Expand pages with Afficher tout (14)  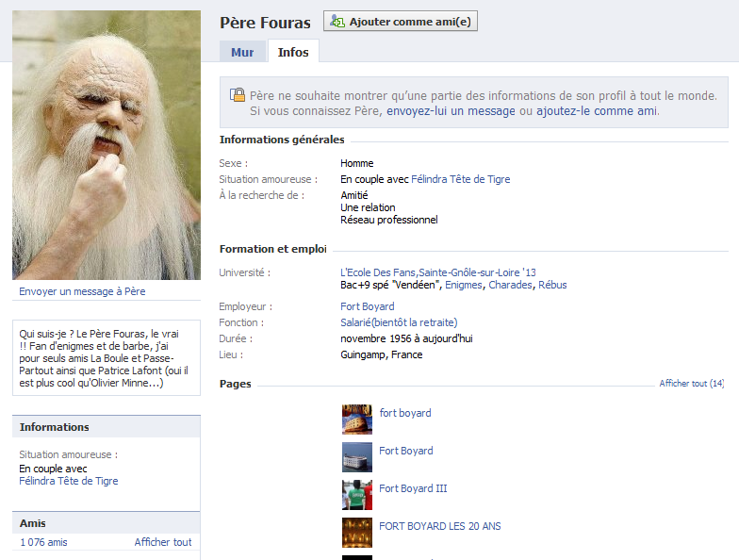click(x=692, y=383)
